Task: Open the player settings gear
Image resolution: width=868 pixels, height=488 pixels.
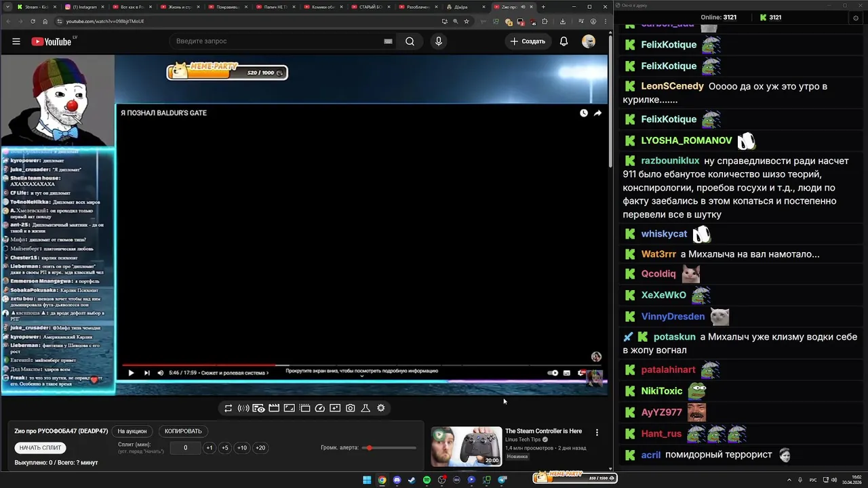Action: pos(581,372)
